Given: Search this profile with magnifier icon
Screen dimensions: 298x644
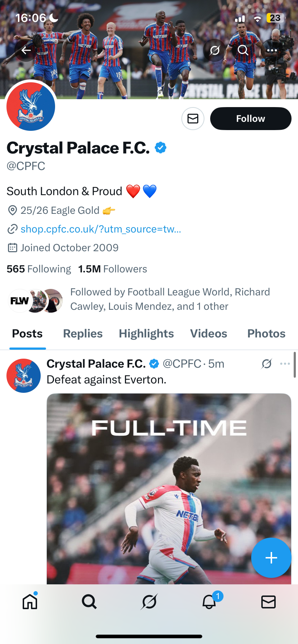Looking at the screenshot, I should pos(243,50).
